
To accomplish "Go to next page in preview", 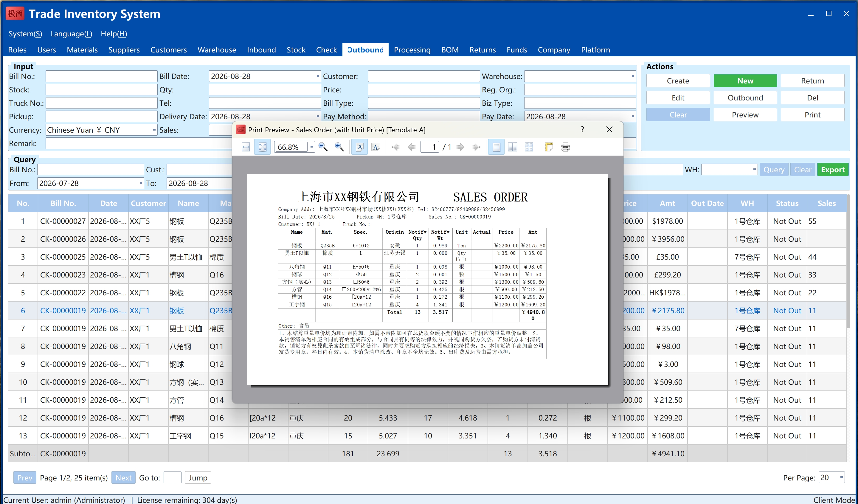I will 460,147.
